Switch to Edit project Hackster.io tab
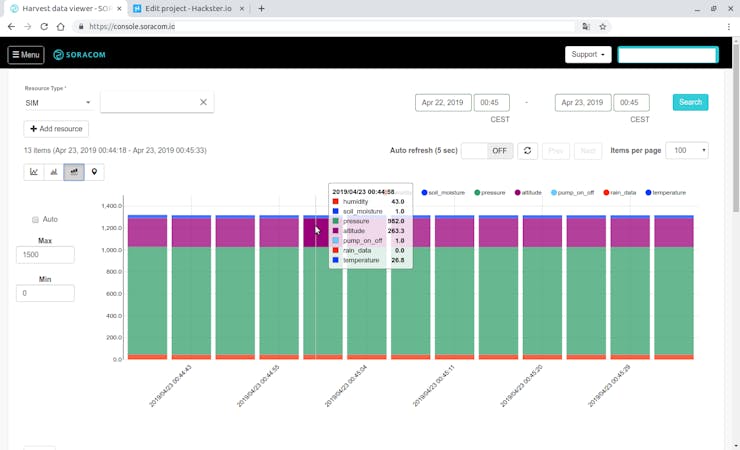The width and height of the screenshot is (740, 450). [188, 8]
